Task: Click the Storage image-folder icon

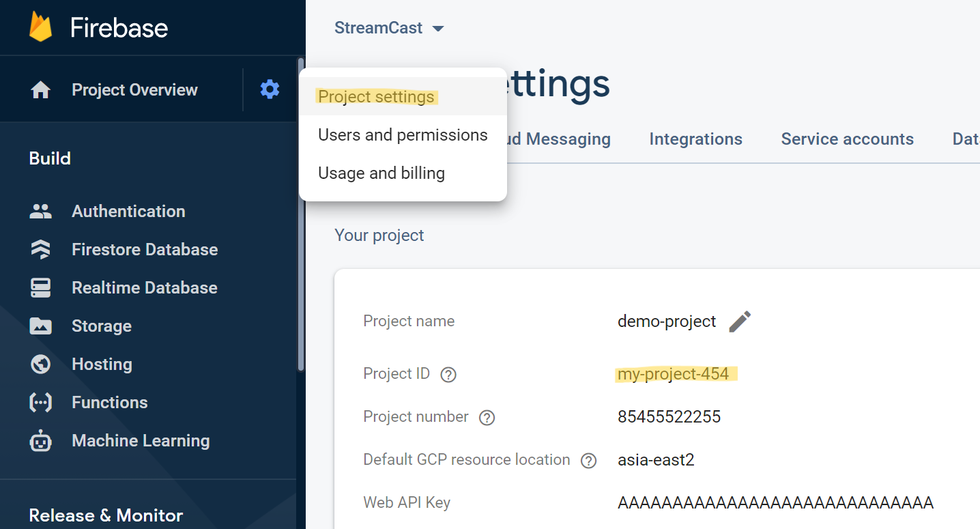Action: tap(41, 326)
